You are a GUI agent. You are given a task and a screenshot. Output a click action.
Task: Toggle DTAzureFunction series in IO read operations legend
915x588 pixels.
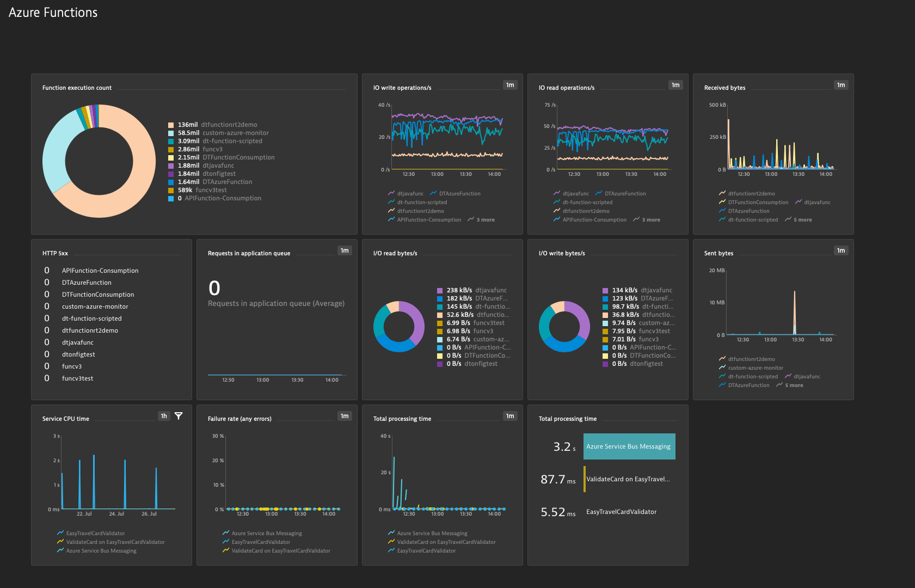point(621,194)
